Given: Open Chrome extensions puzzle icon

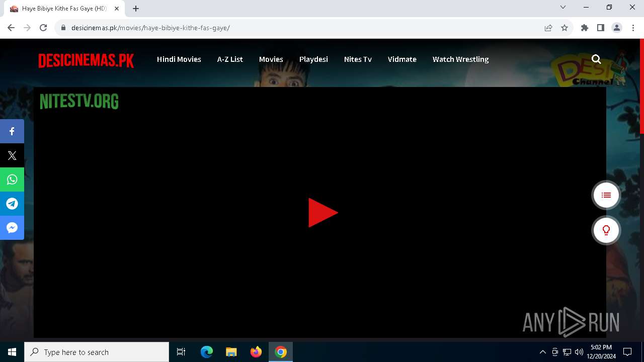Looking at the screenshot, I should tap(585, 28).
